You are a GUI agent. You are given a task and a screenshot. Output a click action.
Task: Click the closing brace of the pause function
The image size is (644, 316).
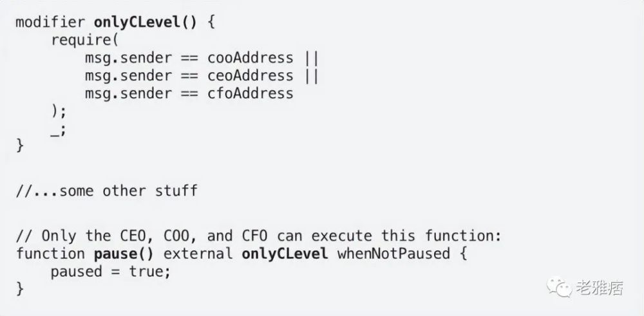[x=20, y=288]
